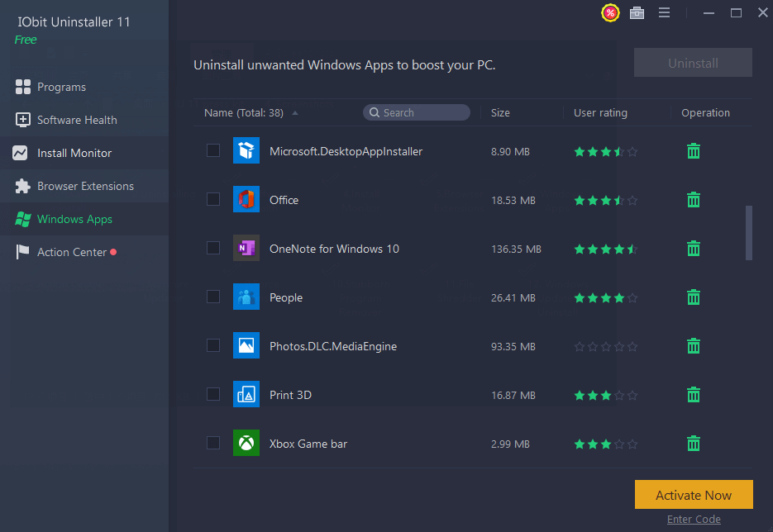Click the Windows Apps flag icon

click(x=22, y=219)
